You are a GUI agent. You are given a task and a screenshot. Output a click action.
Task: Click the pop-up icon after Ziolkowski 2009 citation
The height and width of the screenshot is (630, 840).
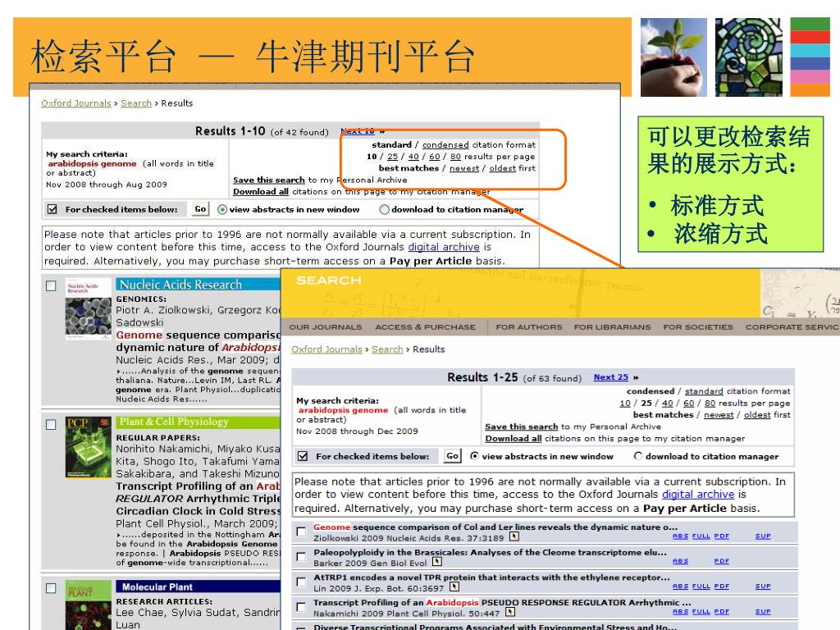(514, 536)
